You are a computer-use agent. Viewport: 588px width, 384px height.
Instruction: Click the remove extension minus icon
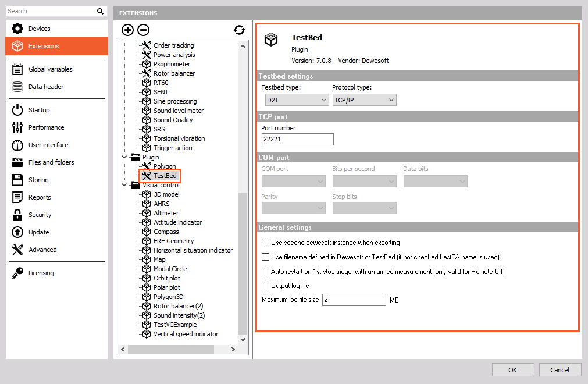coord(143,30)
